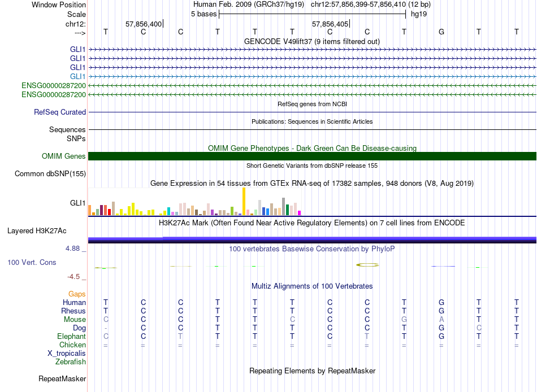Click 'Short Genetic Variants from dbSNP release 155'

(313, 165)
